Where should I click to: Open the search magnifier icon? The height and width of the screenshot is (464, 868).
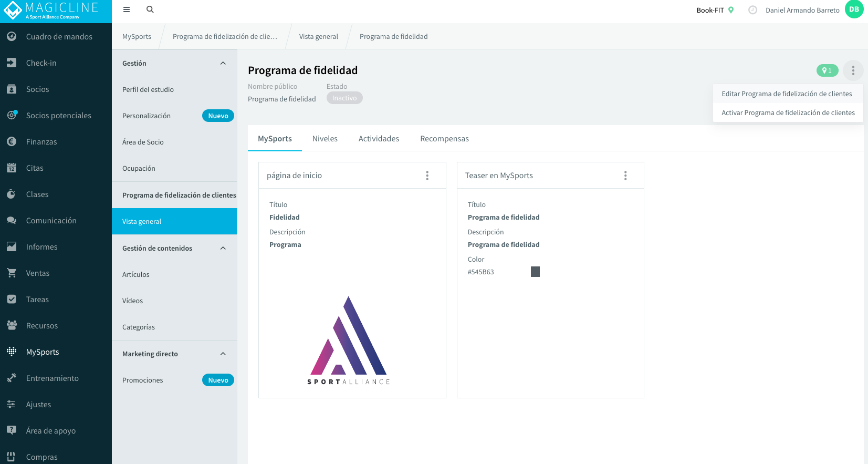pyautogui.click(x=150, y=9)
